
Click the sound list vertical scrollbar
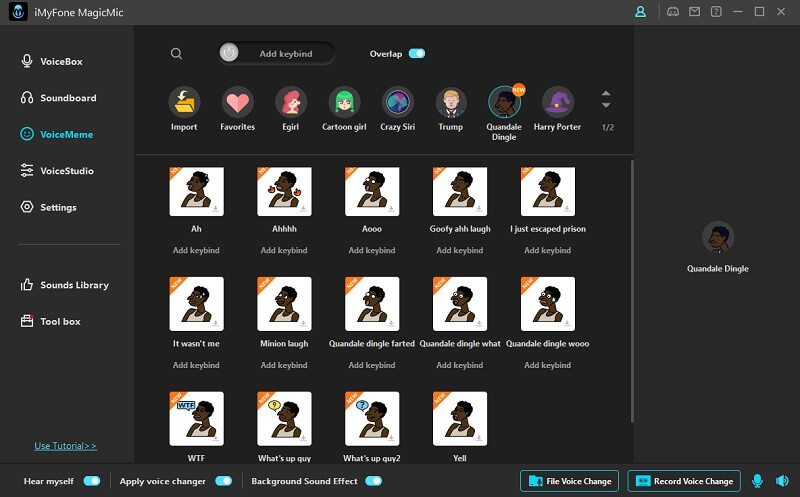point(632,291)
